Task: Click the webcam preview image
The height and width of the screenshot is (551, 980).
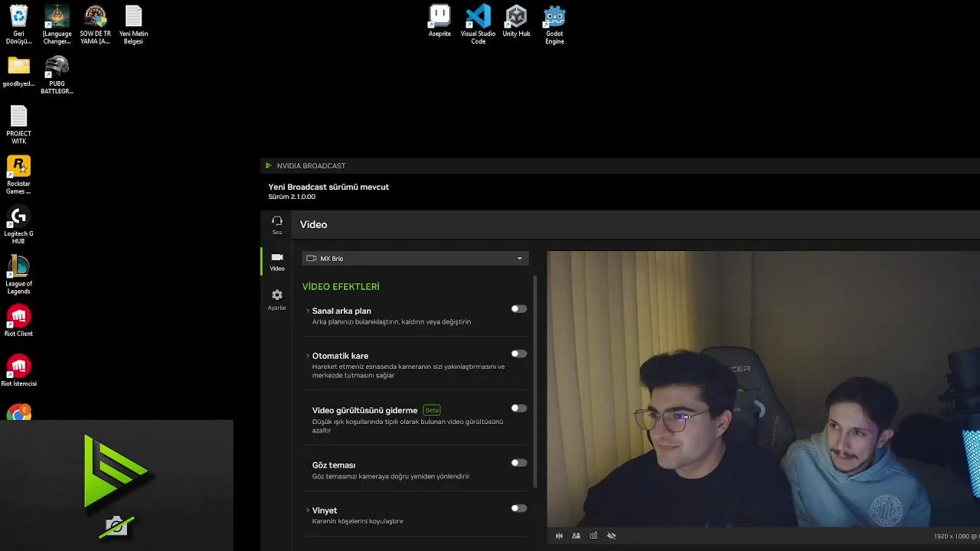Action: point(763,389)
